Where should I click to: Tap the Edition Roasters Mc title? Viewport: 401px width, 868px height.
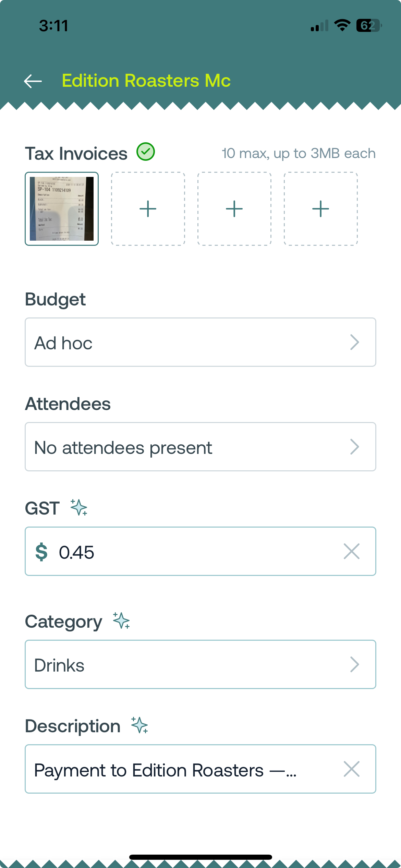[146, 81]
